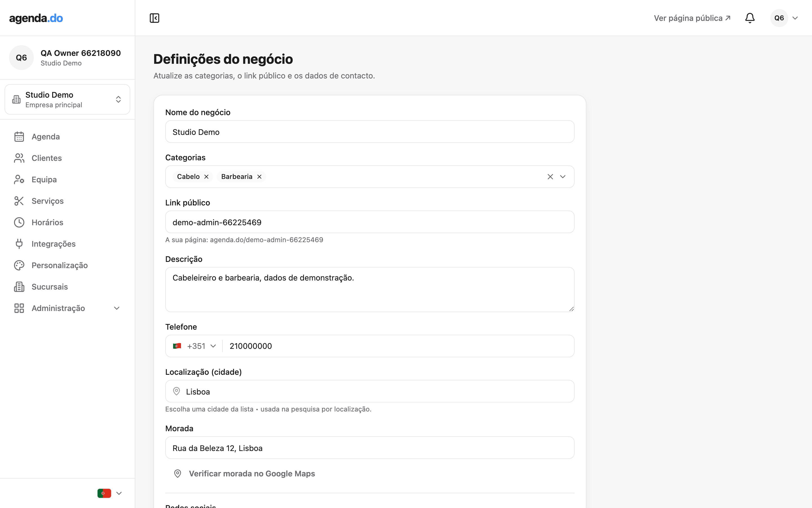Open Horários in sidebar
This screenshot has width=812, height=508.
[x=67, y=222]
